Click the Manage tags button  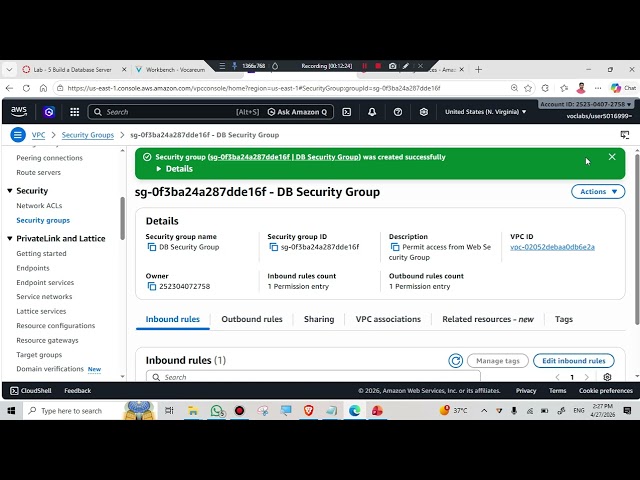coord(498,360)
